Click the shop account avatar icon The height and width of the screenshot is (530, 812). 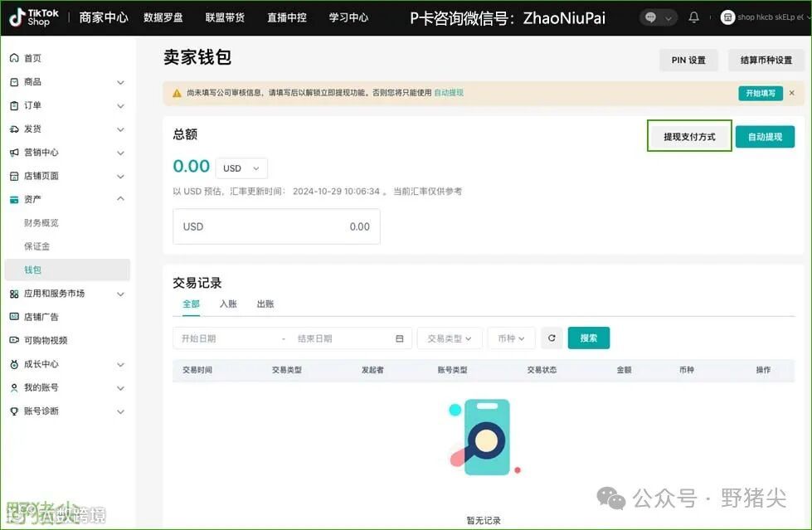[x=727, y=17]
